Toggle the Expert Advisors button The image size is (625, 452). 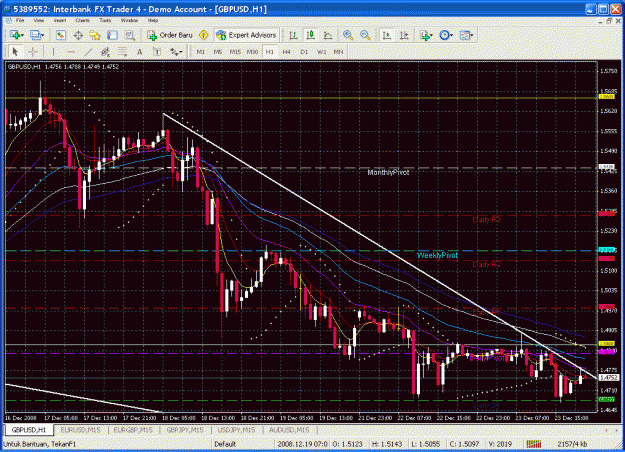[246, 35]
